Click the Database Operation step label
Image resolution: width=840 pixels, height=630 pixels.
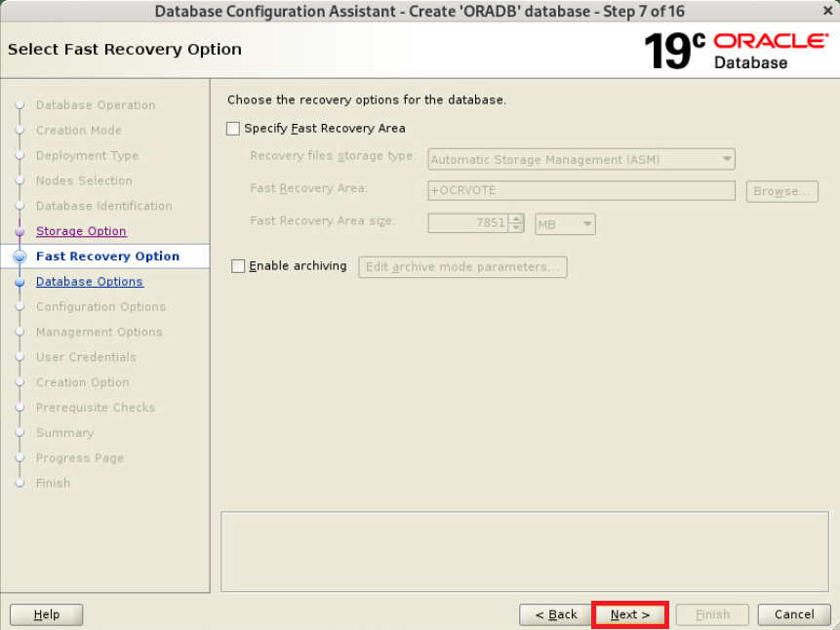[x=96, y=105]
